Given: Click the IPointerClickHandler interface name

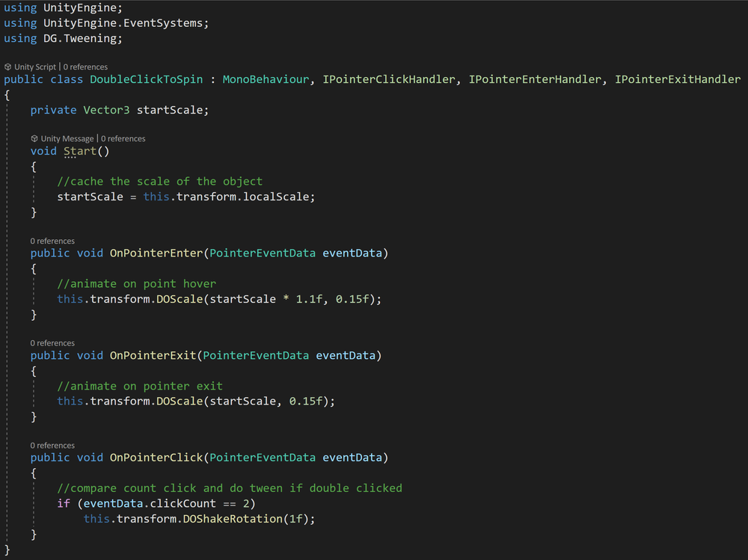Looking at the screenshot, I should tap(389, 79).
